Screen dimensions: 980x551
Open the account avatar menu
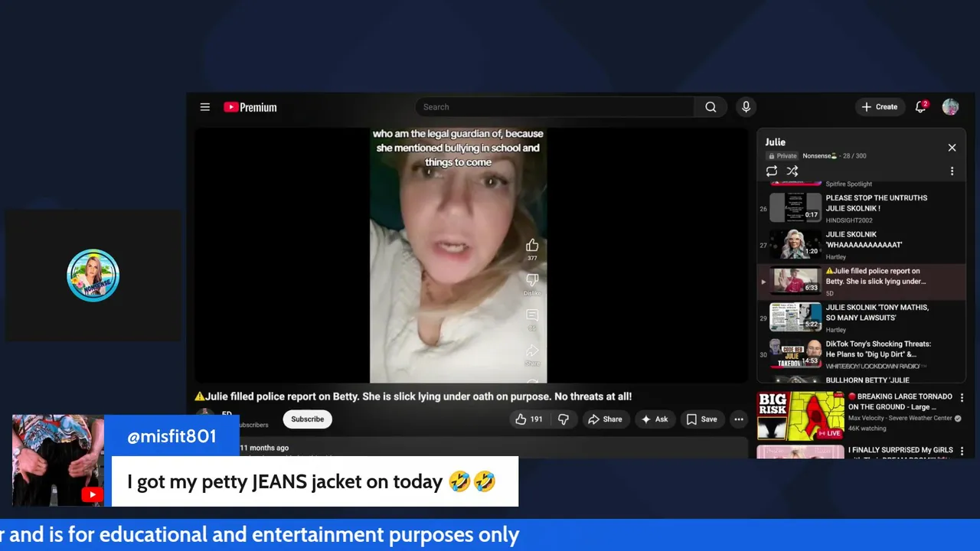tap(950, 107)
